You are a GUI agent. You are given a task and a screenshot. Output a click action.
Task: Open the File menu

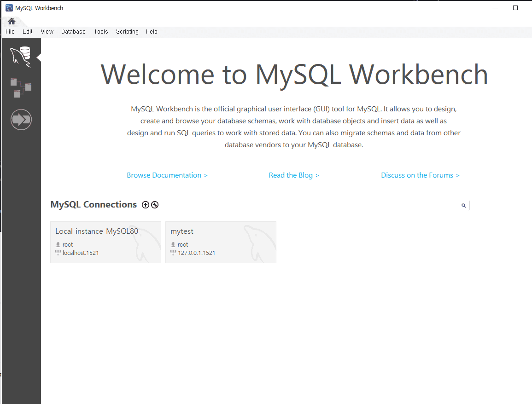point(10,32)
